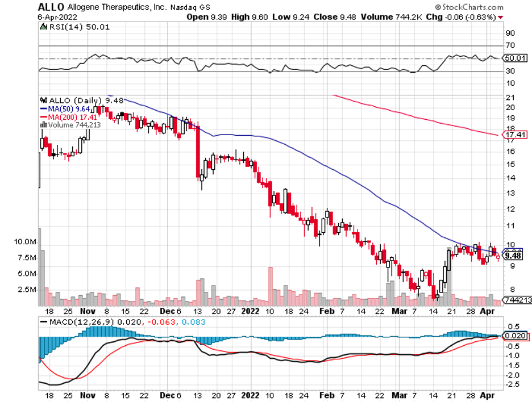Click the 13 label on price axis
532x402 pixels.
point(510,193)
